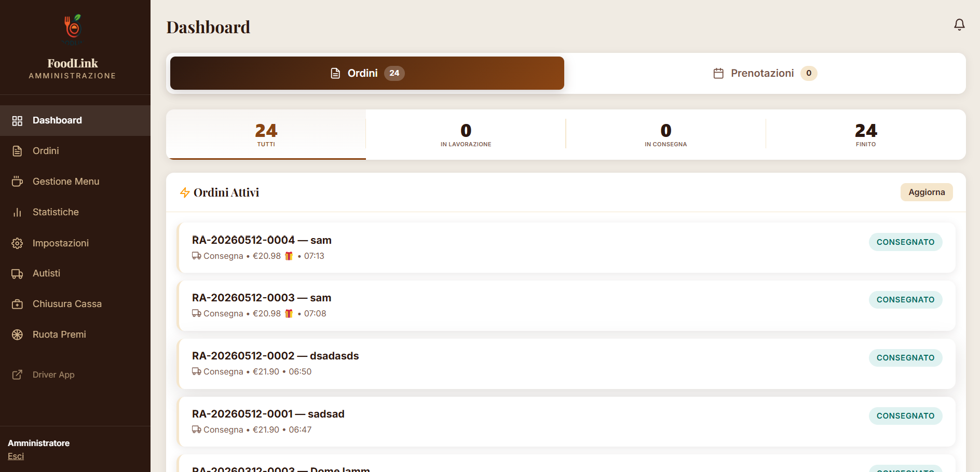Open Impostazioni settings page
980x472 pixels.
point(75,243)
